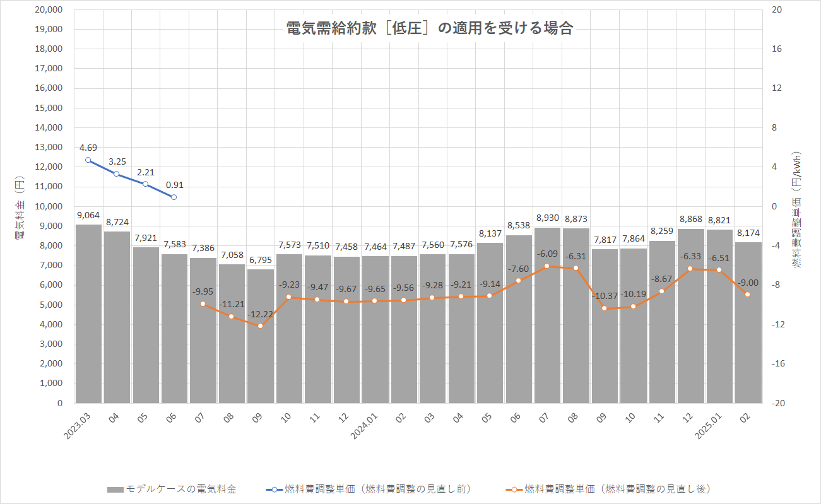Image resolution: width=821 pixels, height=504 pixels.
Task: Click the blue line legend marker
Action: [275, 489]
